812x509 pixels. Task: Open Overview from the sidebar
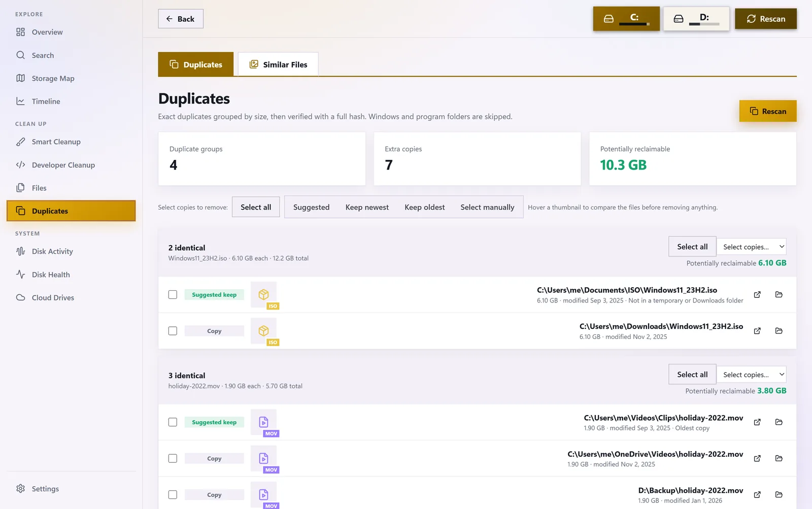71,32
